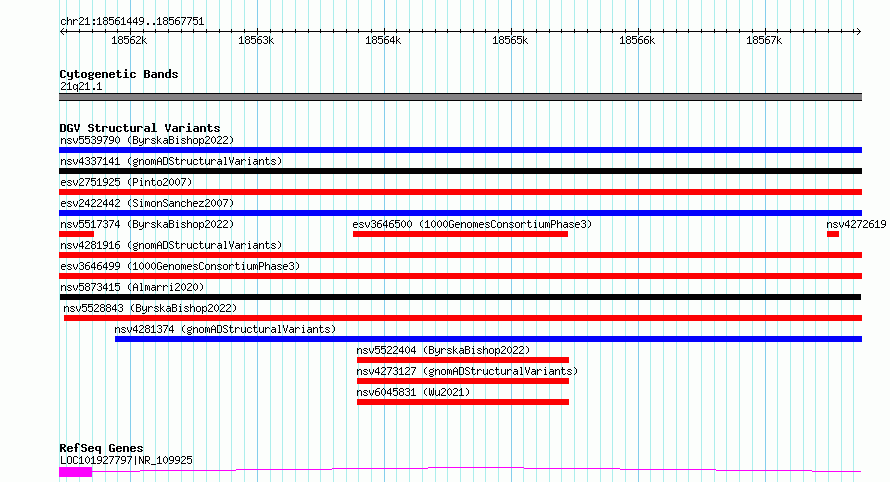Select the gray 21q21.1 cytogenetic band bar
The image size is (890, 482).
click(460, 97)
